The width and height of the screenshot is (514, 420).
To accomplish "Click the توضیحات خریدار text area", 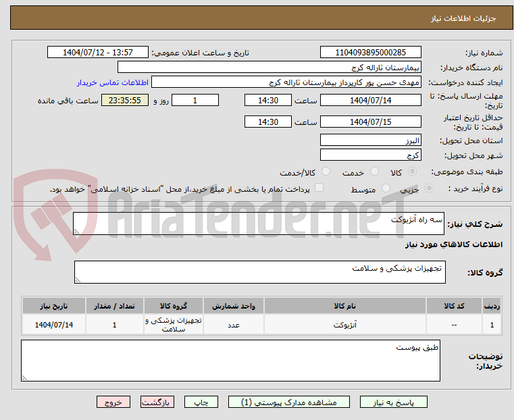I will [230, 361].
